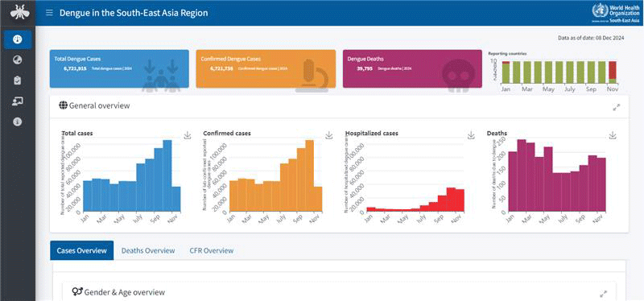The image size is (644, 301).
Task: Download the Confirmed cases chart
Action: tap(329, 135)
